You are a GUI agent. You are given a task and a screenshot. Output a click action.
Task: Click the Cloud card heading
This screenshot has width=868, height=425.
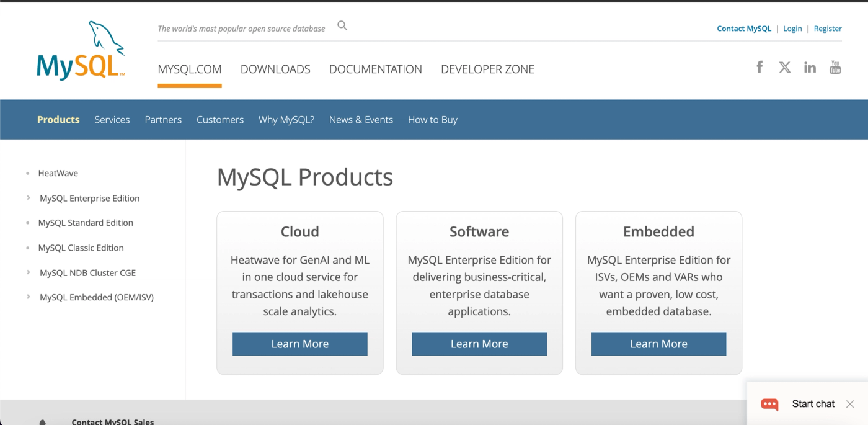click(300, 231)
